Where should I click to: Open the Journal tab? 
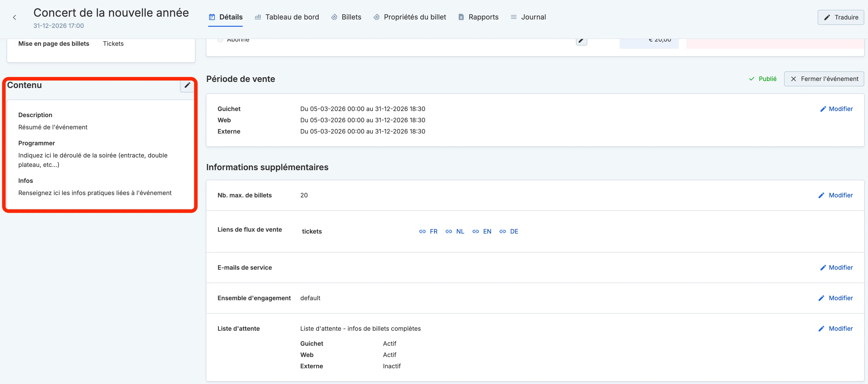[x=528, y=17]
